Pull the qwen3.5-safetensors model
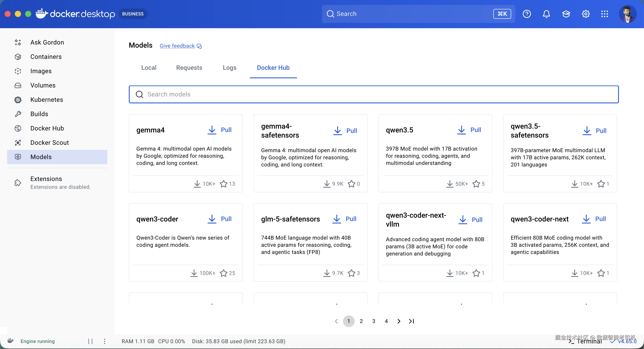644x349 pixels. pos(595,131)
